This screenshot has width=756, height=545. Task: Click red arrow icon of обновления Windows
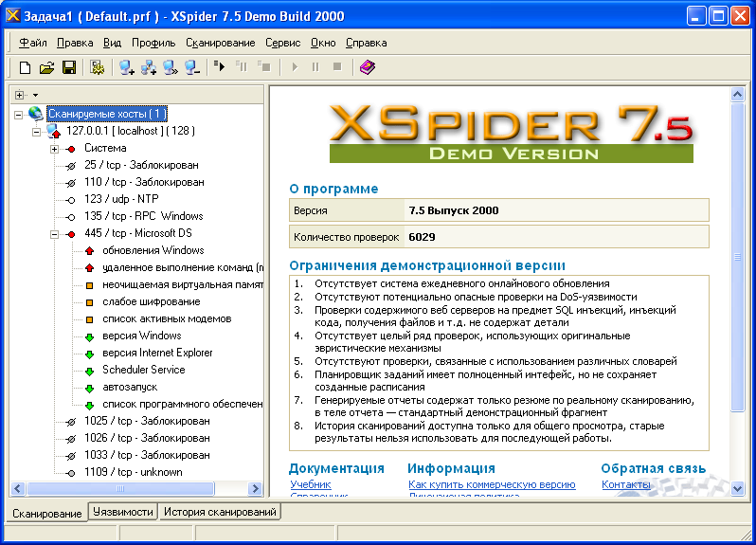90,250
